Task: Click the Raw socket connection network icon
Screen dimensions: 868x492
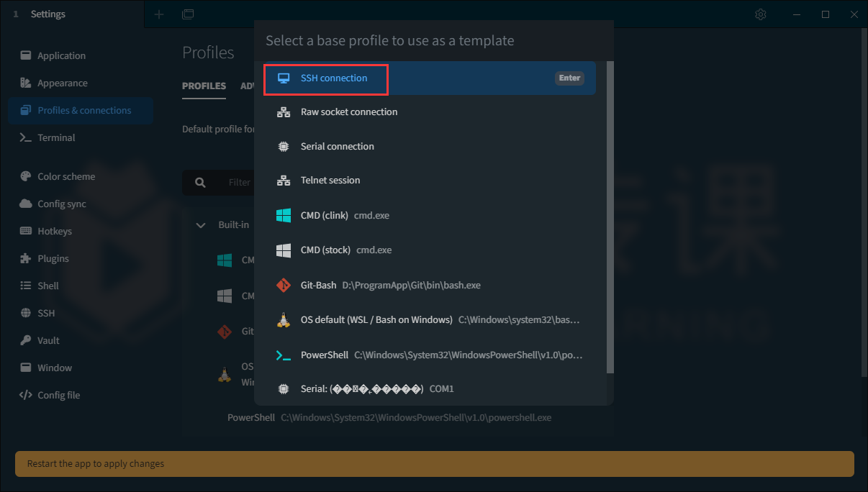Action: tap(284, 112)
